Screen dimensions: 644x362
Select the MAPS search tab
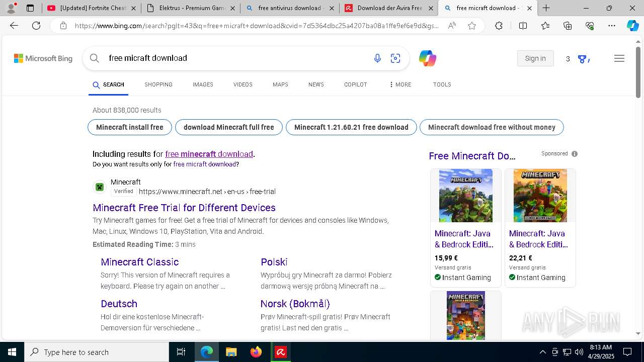click(x=280, y=84)
